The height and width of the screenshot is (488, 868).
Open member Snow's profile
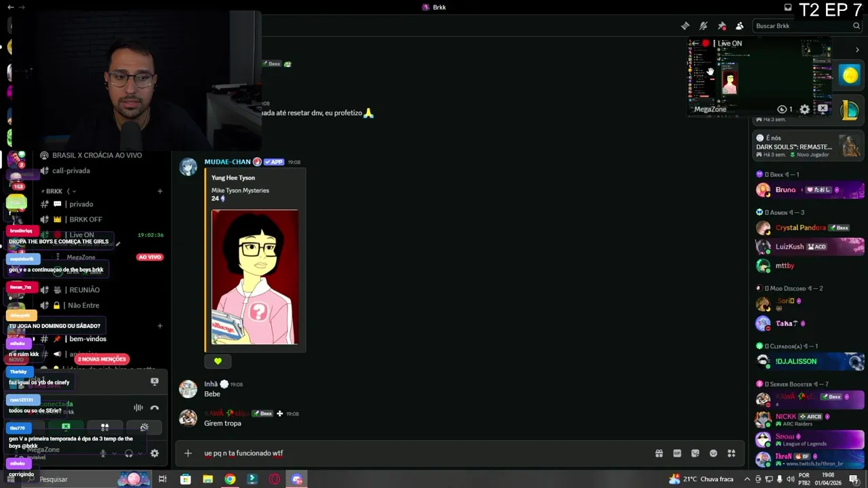pyautogui.click(x=809, y=439)
